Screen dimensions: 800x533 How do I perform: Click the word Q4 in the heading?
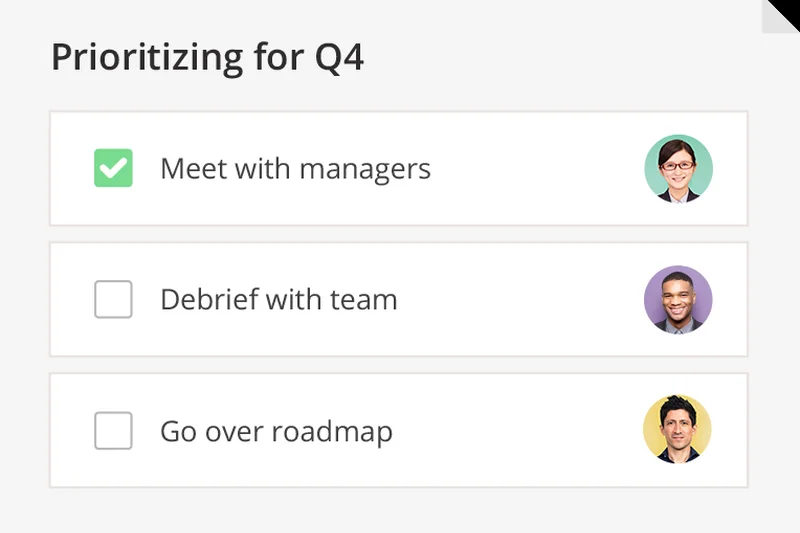point(340,57)
